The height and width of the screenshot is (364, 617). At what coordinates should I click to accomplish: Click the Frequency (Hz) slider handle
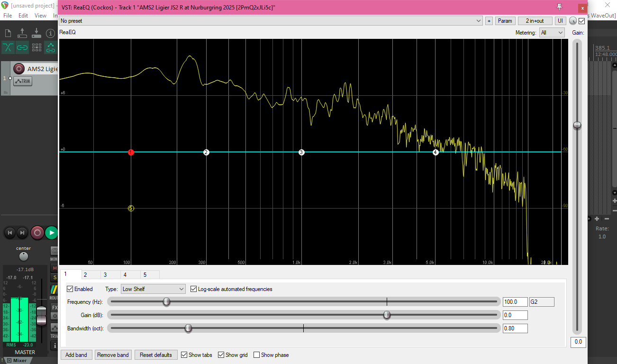click(x=166, y=301)
